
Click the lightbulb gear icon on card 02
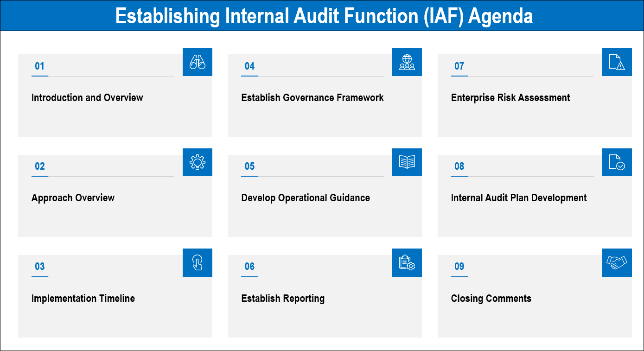(198, 162)
